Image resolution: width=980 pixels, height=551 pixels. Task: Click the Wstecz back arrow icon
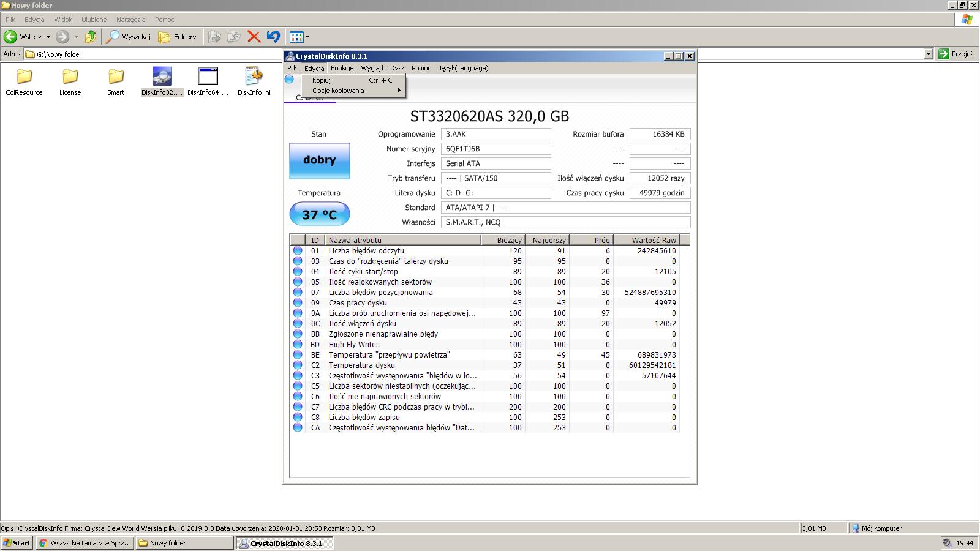pyautogui.click(x=10, y=37)
